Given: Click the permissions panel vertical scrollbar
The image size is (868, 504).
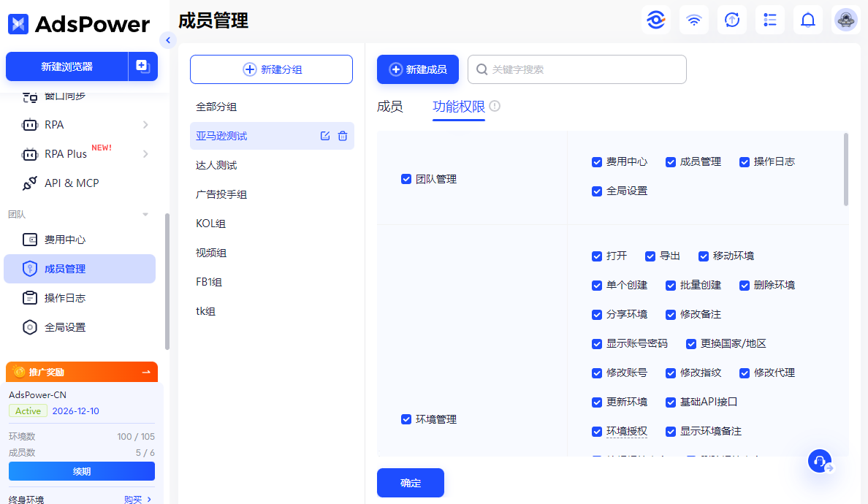Looking at the screenshot, I should coord(846,169).
